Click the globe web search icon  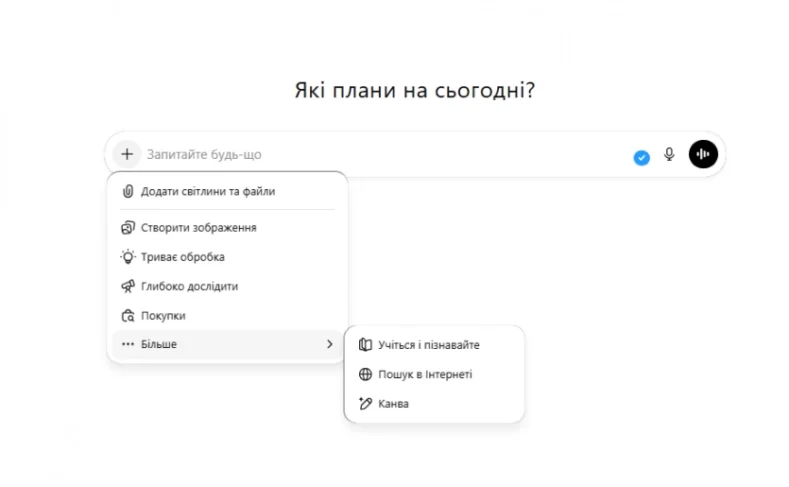[365, 374]
